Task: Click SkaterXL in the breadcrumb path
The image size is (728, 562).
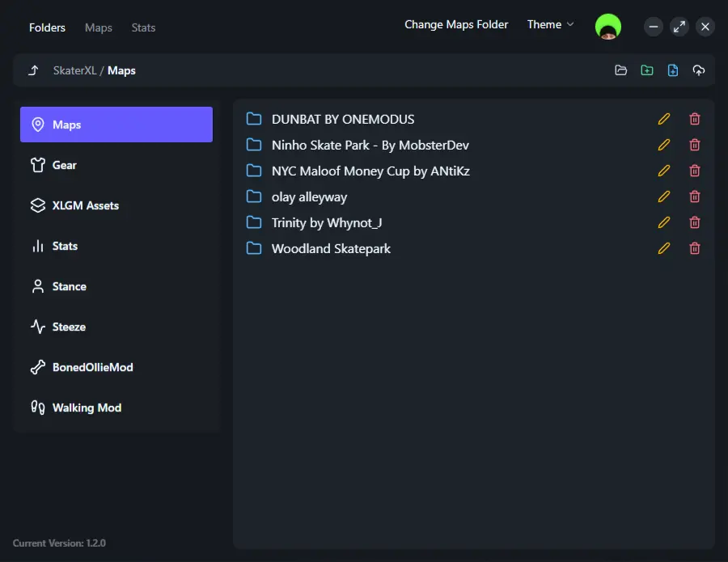Action: [x=74, y=70]
